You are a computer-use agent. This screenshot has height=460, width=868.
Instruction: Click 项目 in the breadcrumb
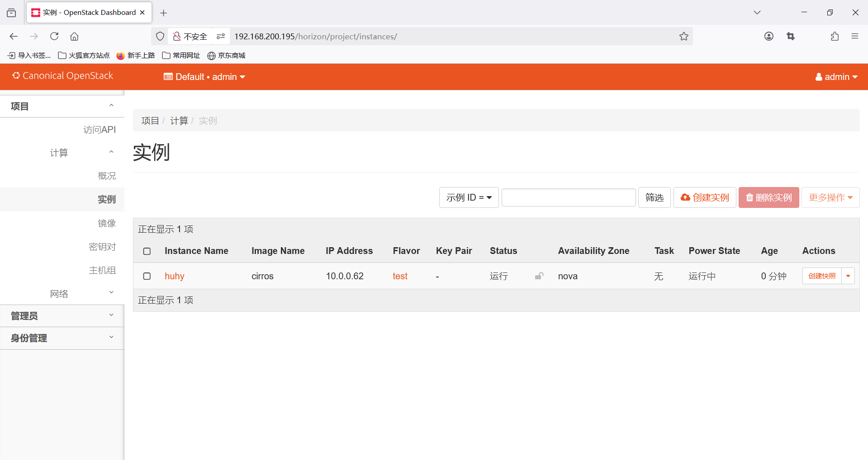pos(150,121)
